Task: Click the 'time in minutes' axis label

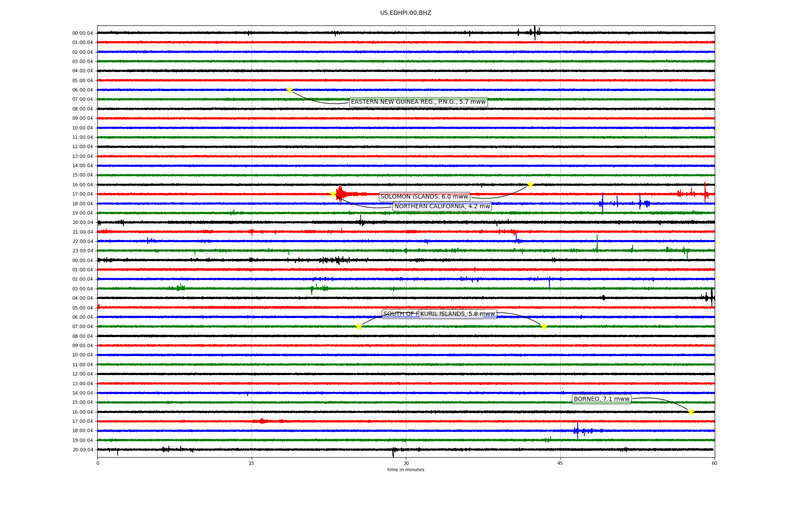Action: 406,470
